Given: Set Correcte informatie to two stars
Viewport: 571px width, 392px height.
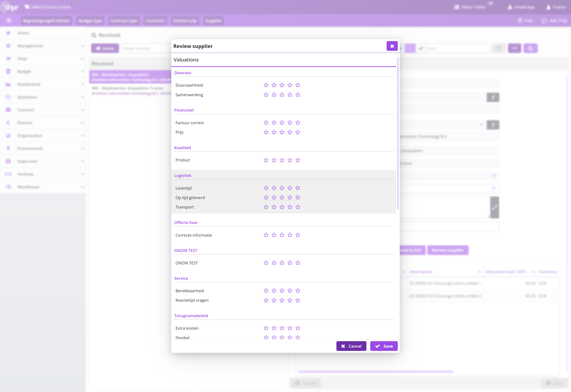Looking at the screenshot, I should (274, 235).
